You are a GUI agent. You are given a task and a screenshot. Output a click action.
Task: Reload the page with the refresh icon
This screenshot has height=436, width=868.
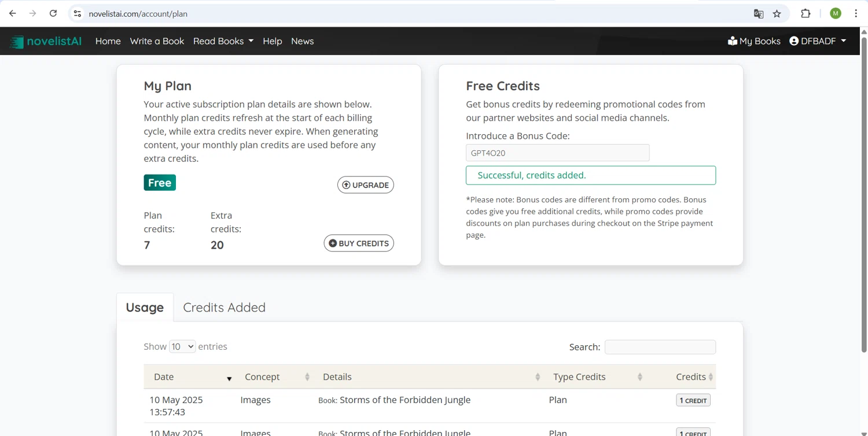[x=53, y=13]
